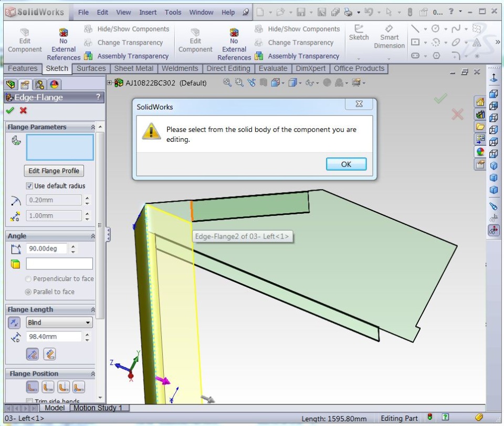This screenshot has height=426, width=504.
Task: Start the Sketch tool in ribbon
Action: [359, 33]
